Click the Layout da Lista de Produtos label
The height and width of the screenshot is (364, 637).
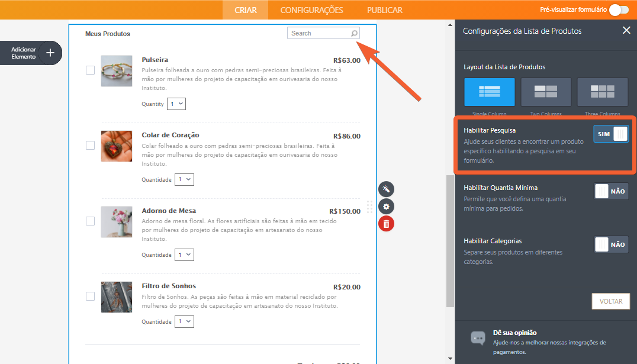[x=504, y=67]
